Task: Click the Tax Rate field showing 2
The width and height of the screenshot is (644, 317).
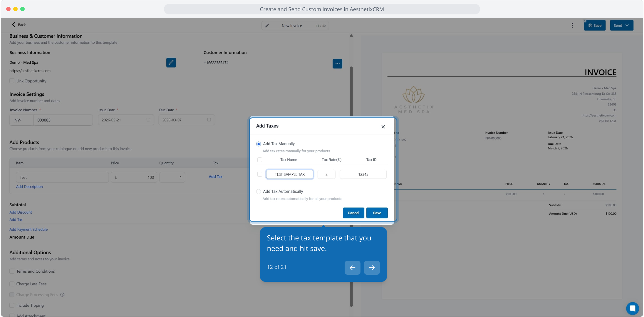Action: 326,174
